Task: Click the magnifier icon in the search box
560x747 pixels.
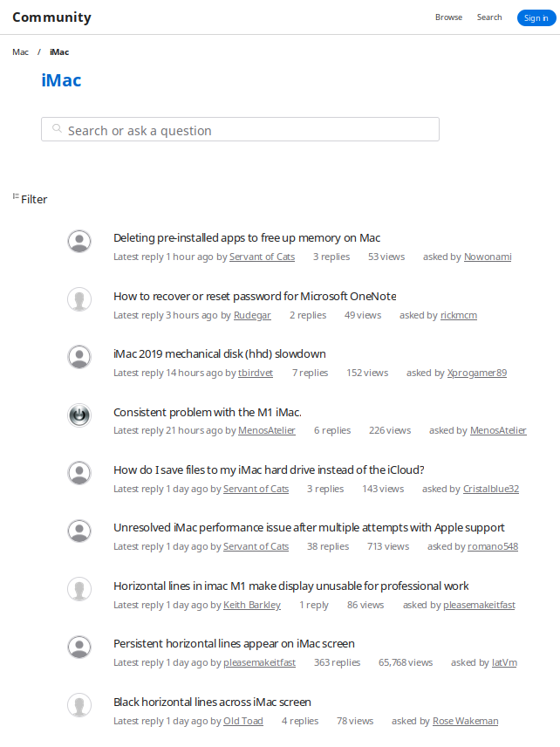Action: point(57,129)
